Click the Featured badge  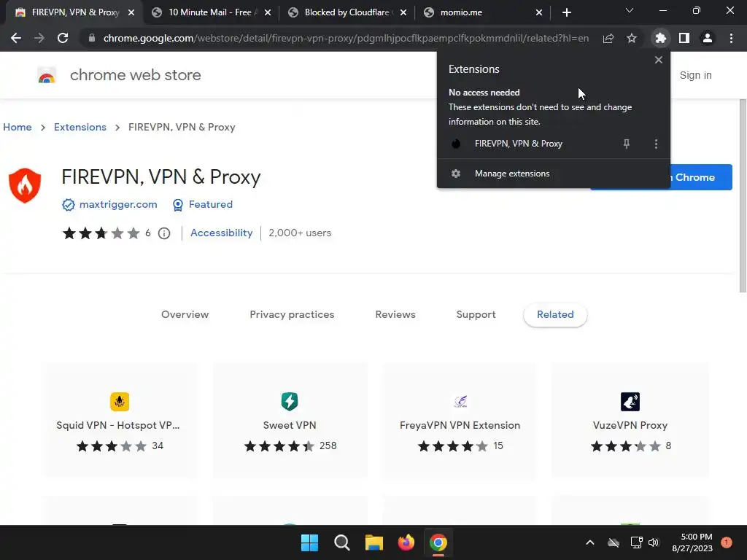pos(203,205)
